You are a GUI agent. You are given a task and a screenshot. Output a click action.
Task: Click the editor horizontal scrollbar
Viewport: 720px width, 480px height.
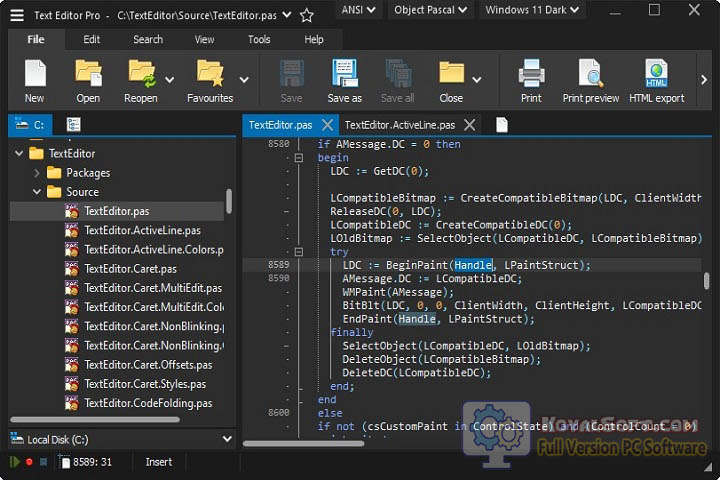click(x=304, y=444)
